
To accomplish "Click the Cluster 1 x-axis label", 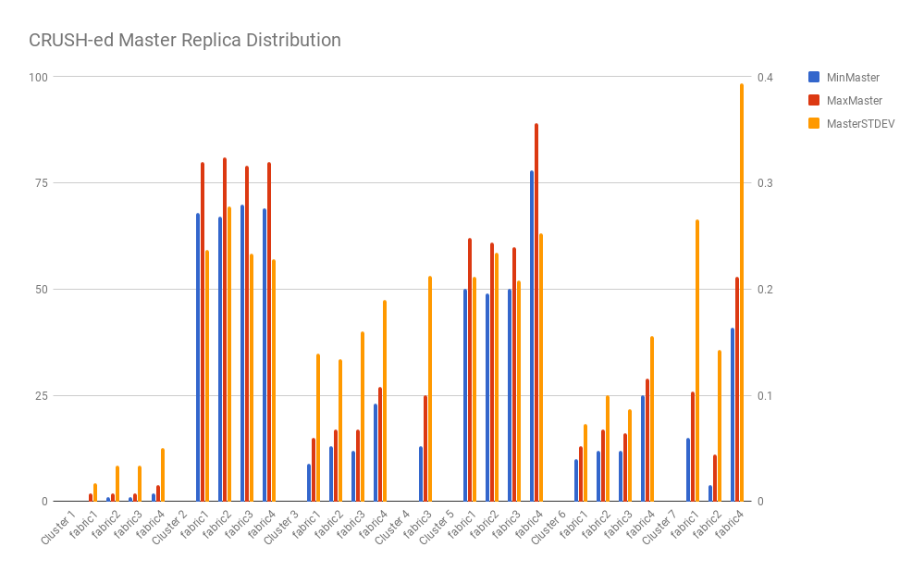I will (x=59, y=525).
